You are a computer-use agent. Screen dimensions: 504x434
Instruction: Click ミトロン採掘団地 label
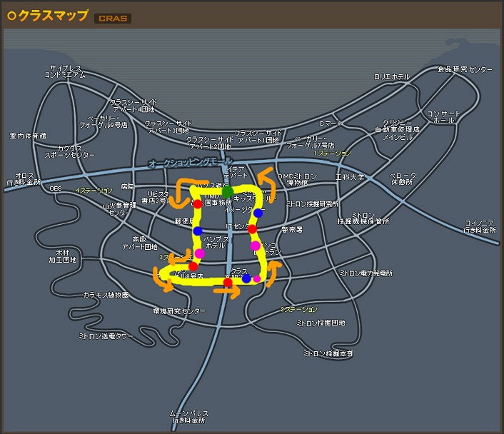[x=321, y=323]
